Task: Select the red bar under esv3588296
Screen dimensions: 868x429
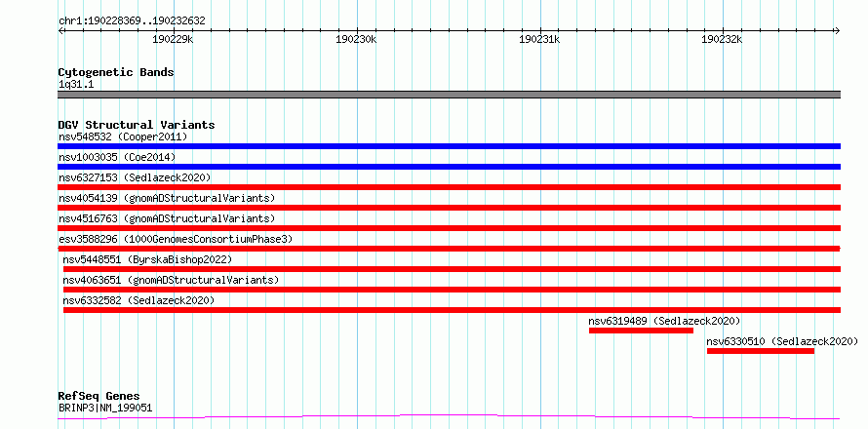Action: click(x=449, y=249)
